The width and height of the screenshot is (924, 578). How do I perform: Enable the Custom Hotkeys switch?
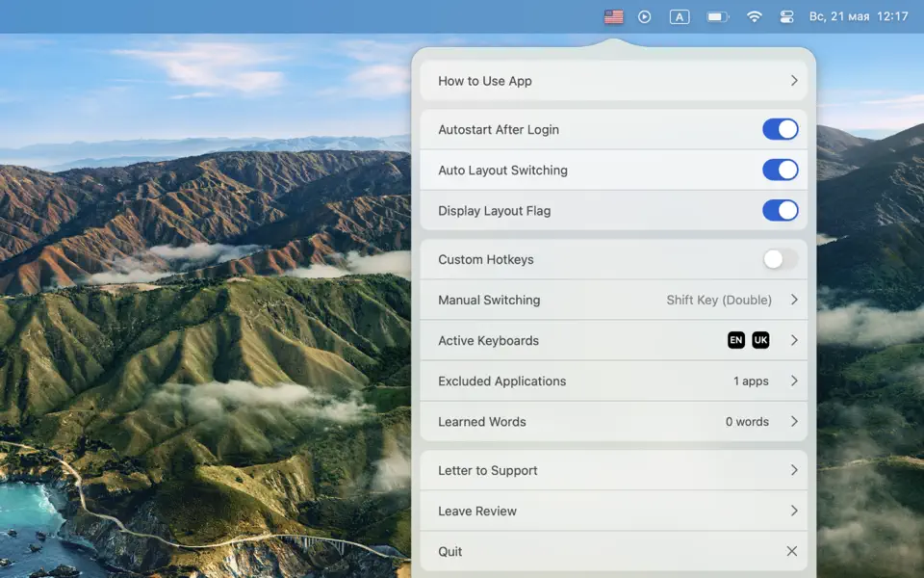click(x=781, y=259)
